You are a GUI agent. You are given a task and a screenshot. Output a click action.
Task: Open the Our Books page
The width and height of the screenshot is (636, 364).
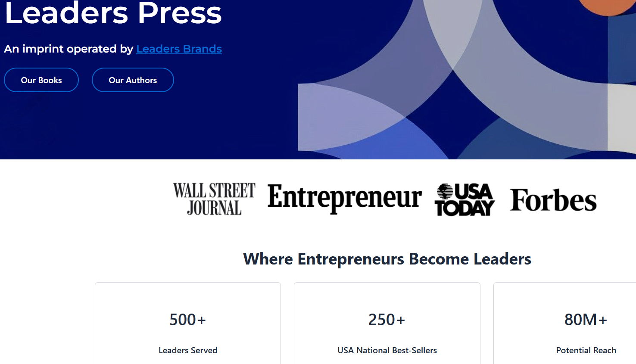point(41,80)
